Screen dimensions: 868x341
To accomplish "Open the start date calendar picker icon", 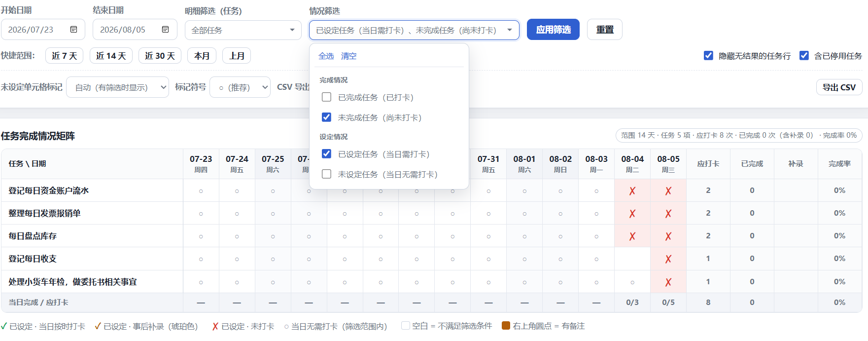I will tap(73, 30).
